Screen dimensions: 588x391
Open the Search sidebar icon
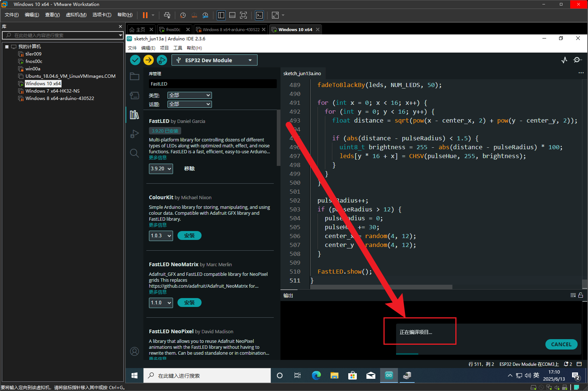pos(134,153)
